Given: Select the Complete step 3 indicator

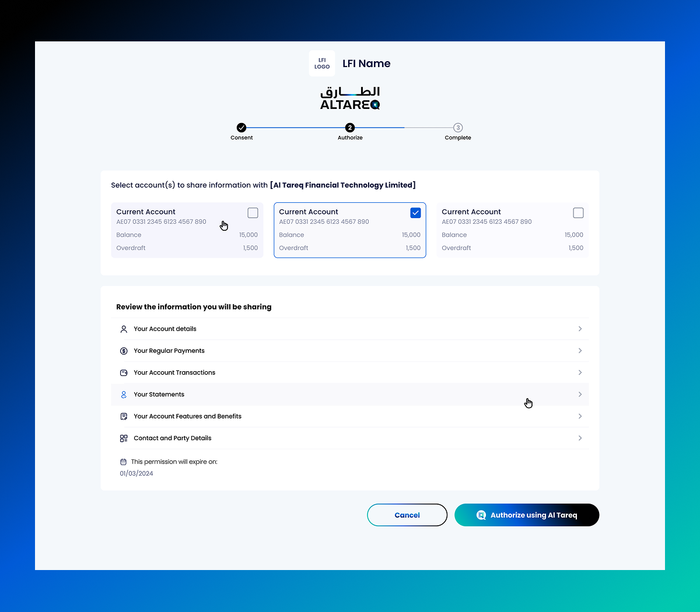Looking at the screenshot, I should 458,128.
